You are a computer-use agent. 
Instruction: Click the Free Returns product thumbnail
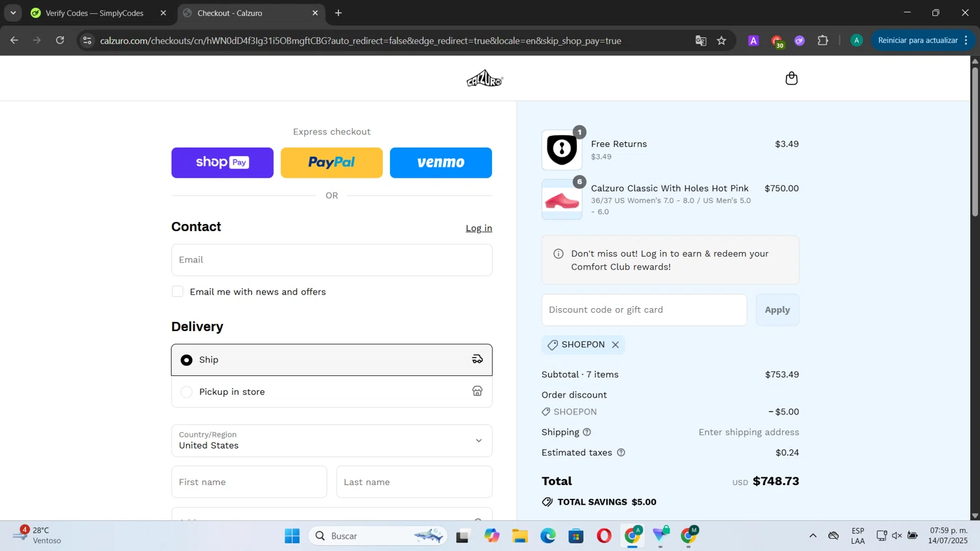point(562,150)
